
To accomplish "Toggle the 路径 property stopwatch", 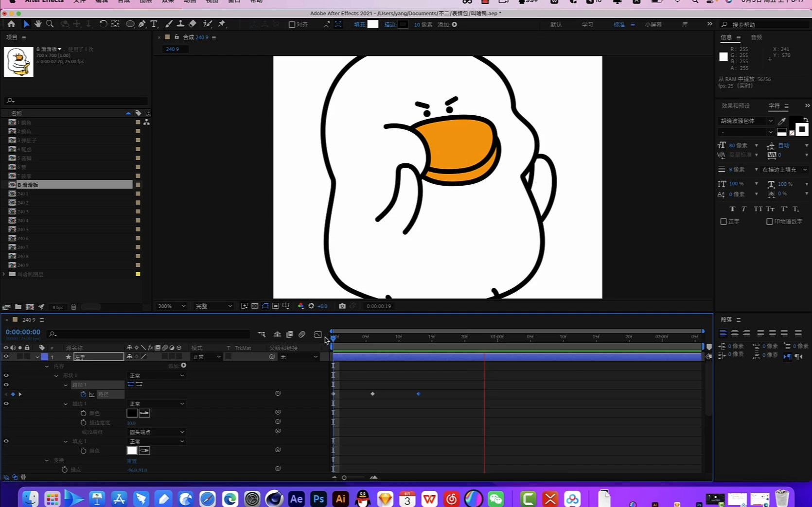I will coord(83,394).
